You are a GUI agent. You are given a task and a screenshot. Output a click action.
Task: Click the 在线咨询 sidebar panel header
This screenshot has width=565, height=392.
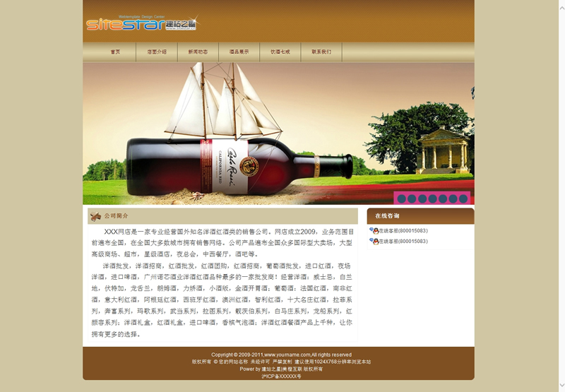click(x=420, y=216)
